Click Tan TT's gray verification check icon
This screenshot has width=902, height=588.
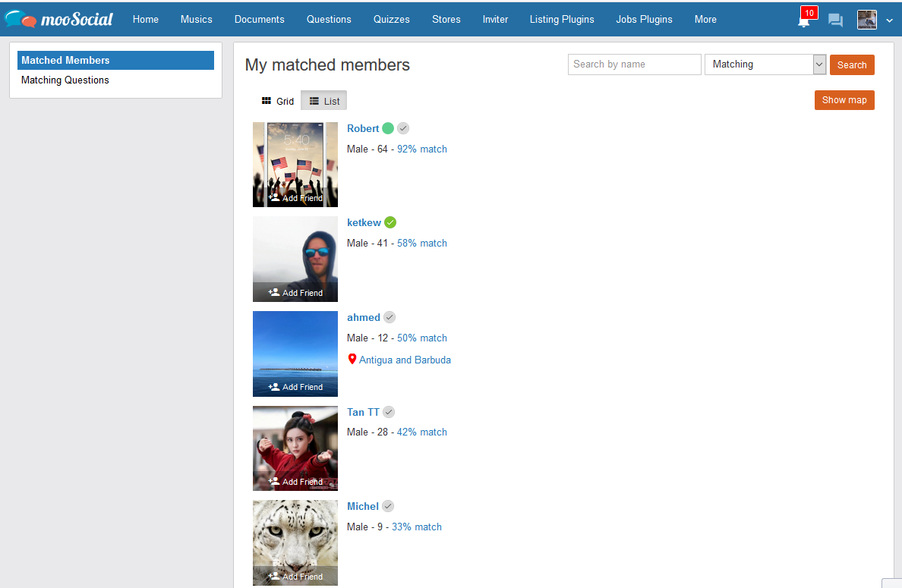[x=389, y=411]
